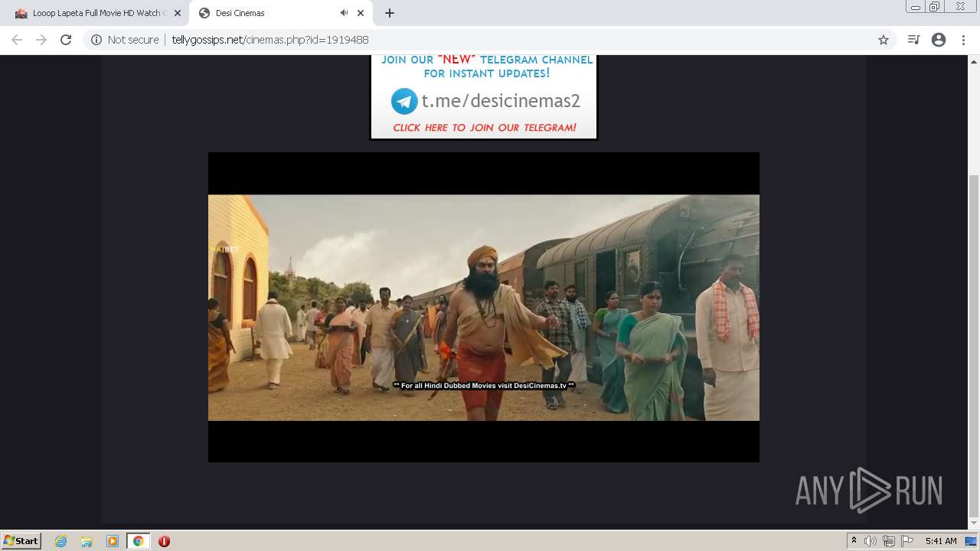Click the Telegram logo icon
Screen dimensions: 980x551
[404, 101]
